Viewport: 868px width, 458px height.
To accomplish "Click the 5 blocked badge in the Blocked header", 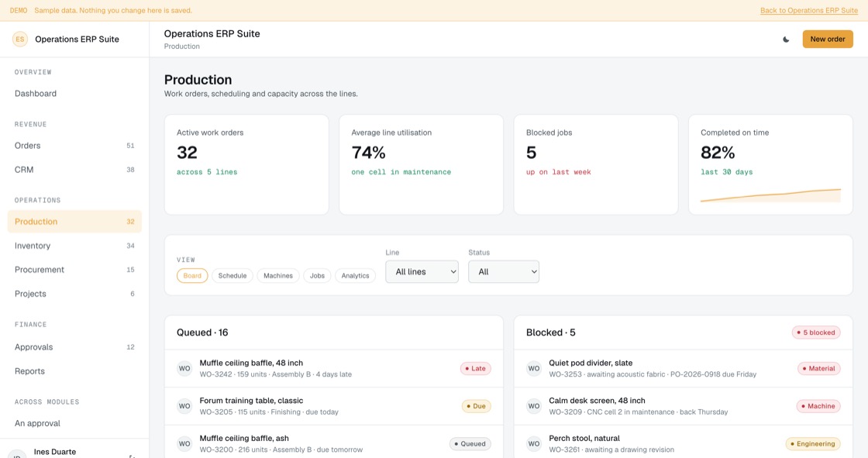I will tap(816, 332).
